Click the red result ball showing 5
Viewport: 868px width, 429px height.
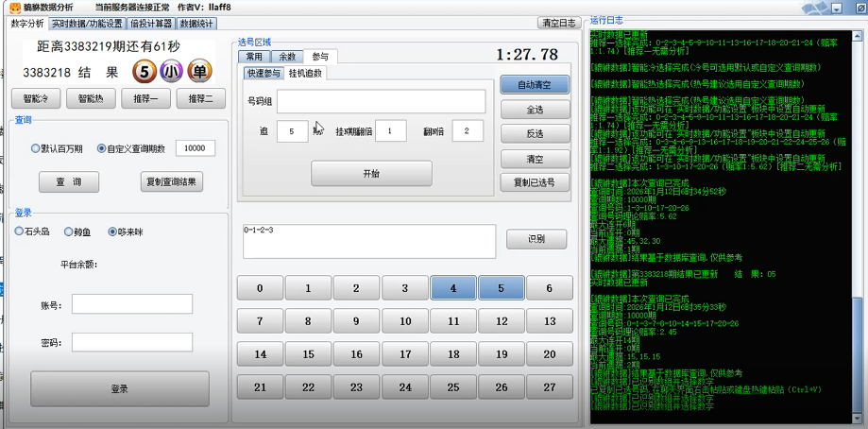pos(144,71)
